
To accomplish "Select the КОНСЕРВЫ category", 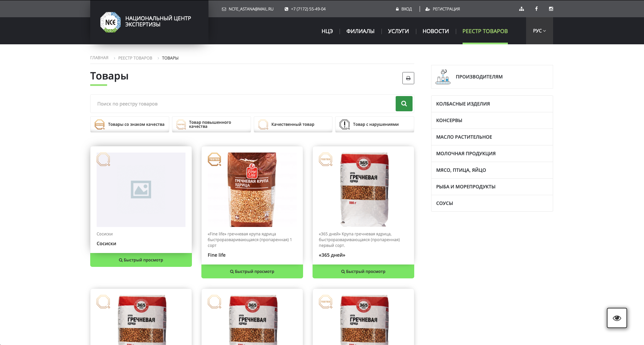I will [492, 120].
